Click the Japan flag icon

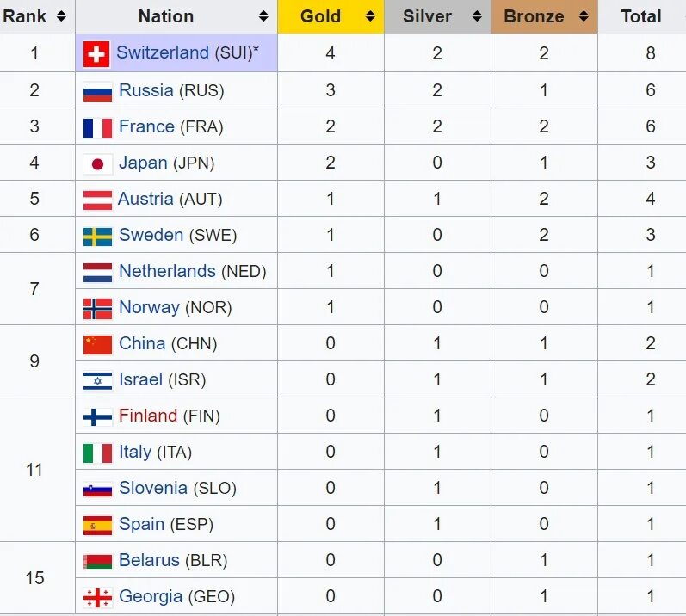(x=97, y=164)
